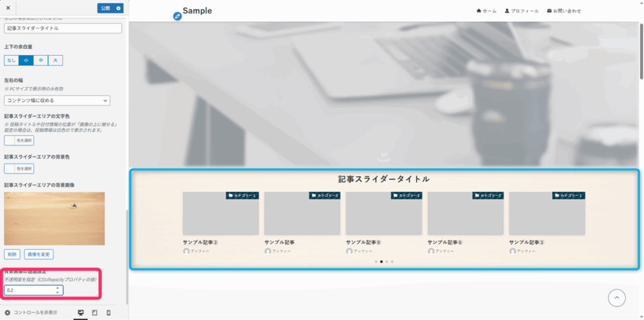Select 小 for 上下の余白量
The height and width of the screenshot is (320, 644).
coord(26,60)
